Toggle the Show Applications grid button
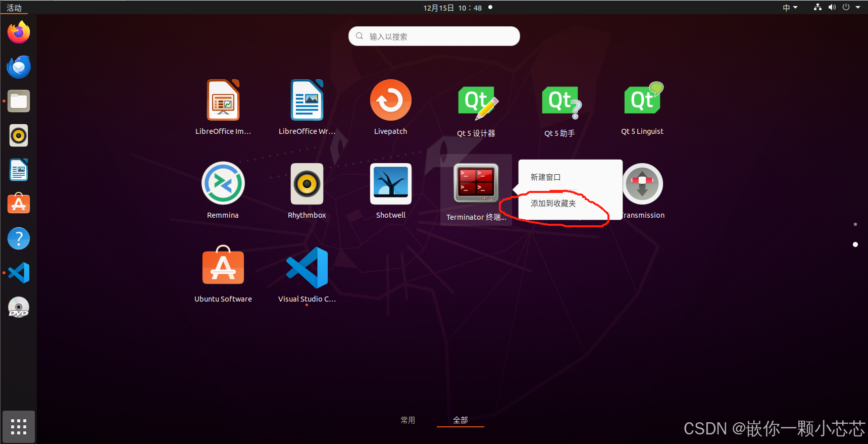 19,427
